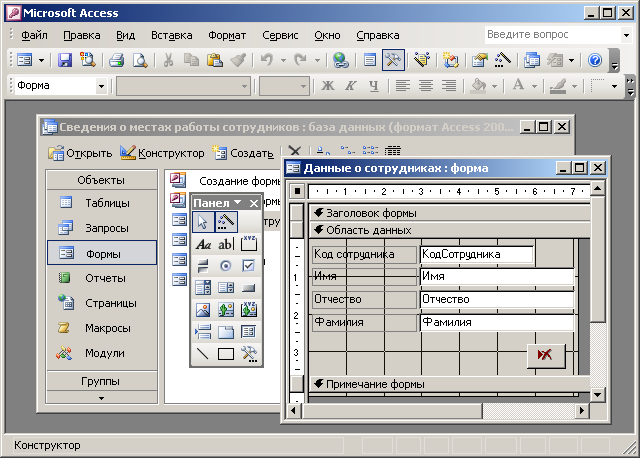This screenshot has height=458, width=640.
Task: Click the form's vertical scrollbar down arrow
Action: pos(598,395)
